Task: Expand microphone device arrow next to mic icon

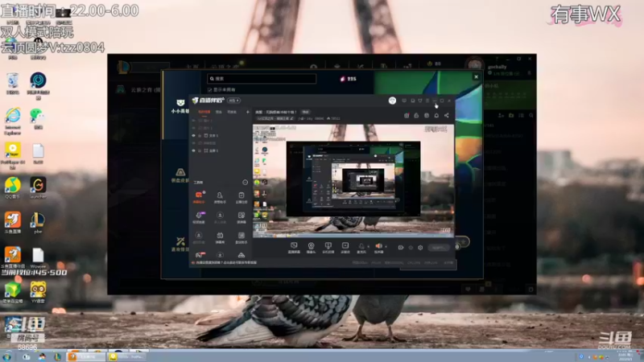Action: click(369, 246)
